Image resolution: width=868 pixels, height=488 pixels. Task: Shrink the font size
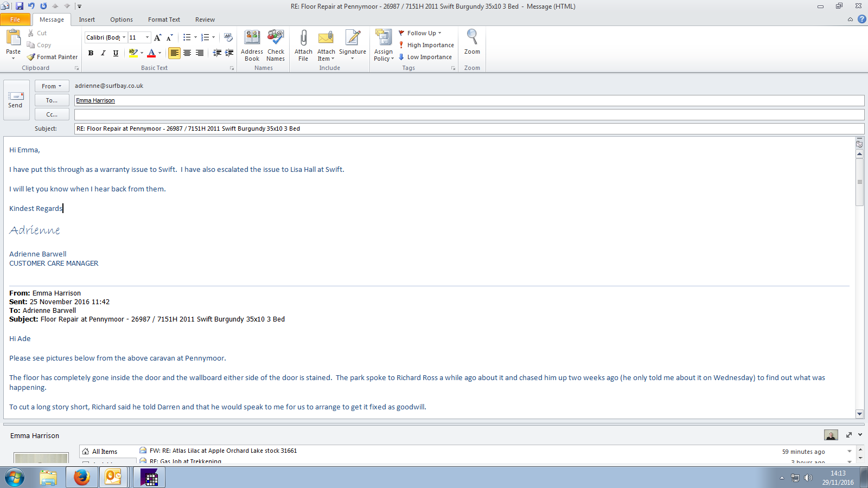coord(169,37)
